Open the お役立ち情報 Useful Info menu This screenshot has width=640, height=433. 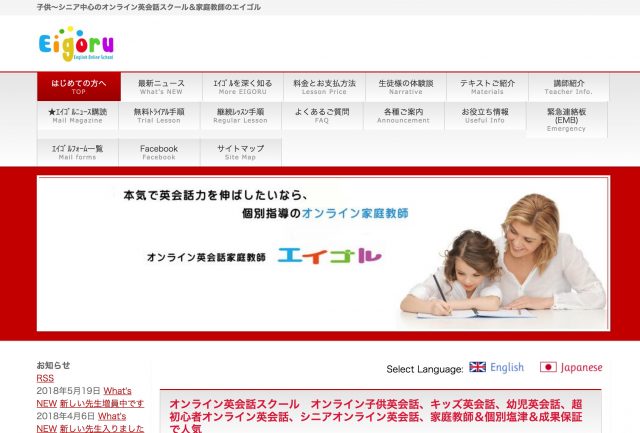pos(485,115)
